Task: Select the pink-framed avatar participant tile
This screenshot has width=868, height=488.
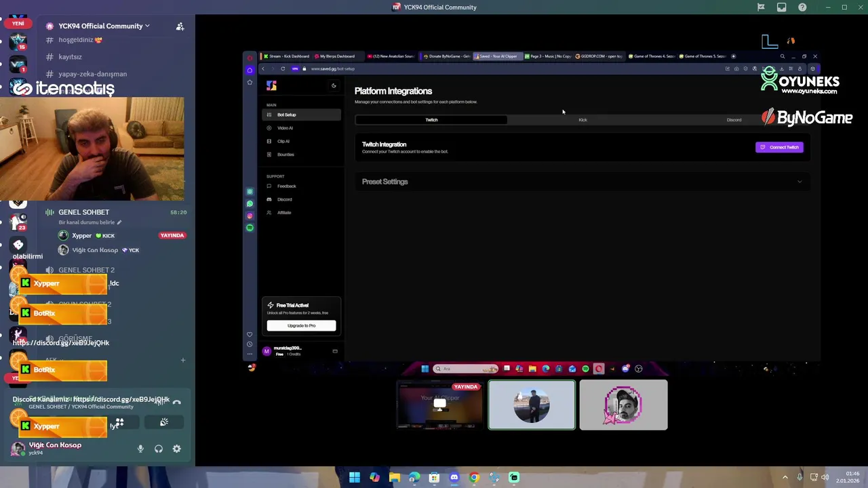Action: [623, 405]
